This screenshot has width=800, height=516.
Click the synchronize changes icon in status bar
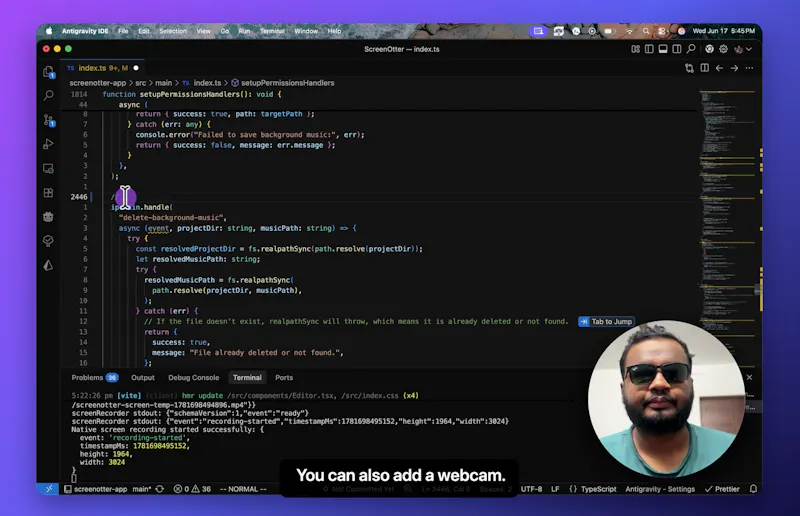(x=160, y=489)
